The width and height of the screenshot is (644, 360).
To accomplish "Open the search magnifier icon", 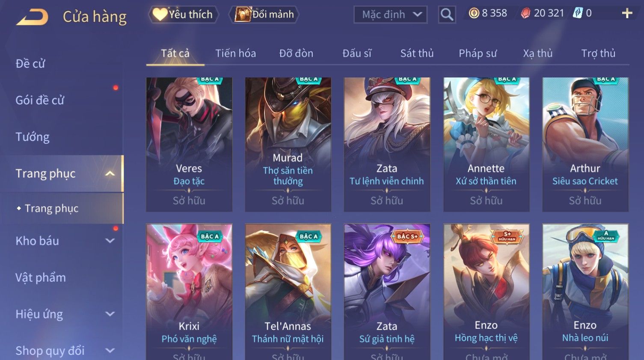I will pyautogui.click(x=447, y=15).
